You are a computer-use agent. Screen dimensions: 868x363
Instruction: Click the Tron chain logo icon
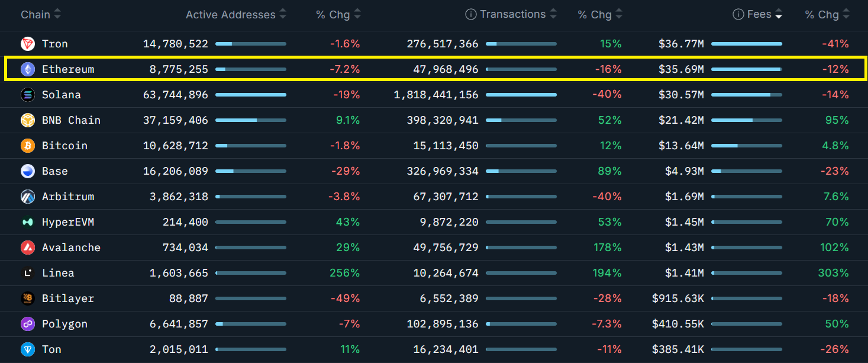tap(28, 44)
